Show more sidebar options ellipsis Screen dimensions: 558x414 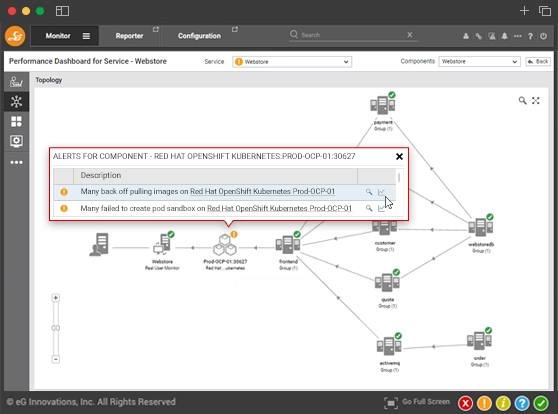coord(16,162)
